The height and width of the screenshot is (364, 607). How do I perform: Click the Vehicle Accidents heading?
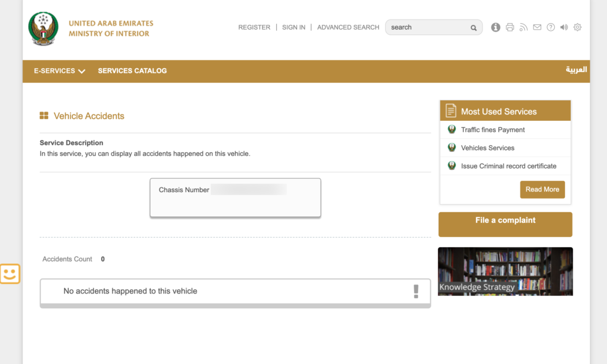(x=89, y=116)
